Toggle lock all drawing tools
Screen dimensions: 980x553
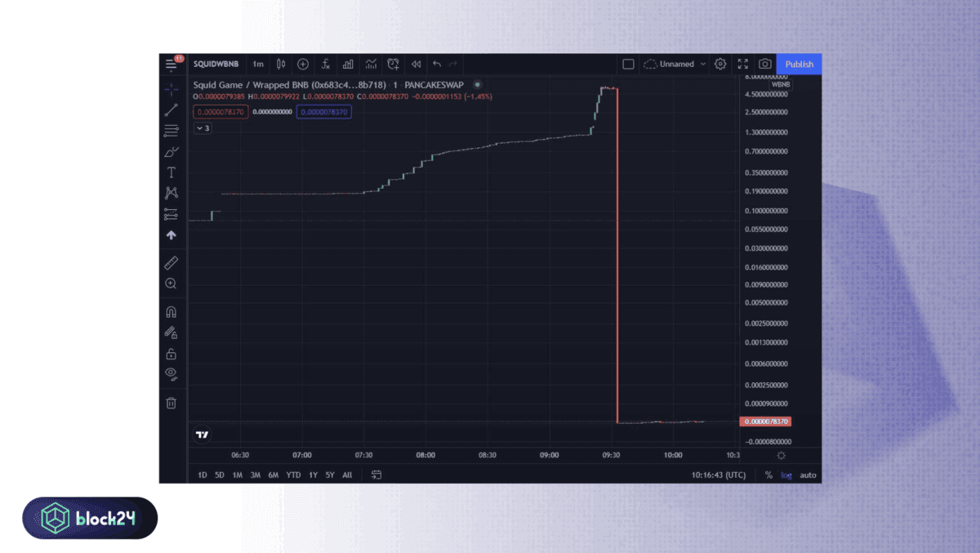[171, 354]
